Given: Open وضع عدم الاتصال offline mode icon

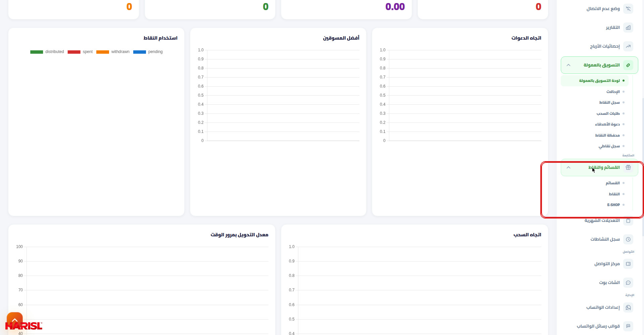Looking at the screenshot, I should pos(628,9).
